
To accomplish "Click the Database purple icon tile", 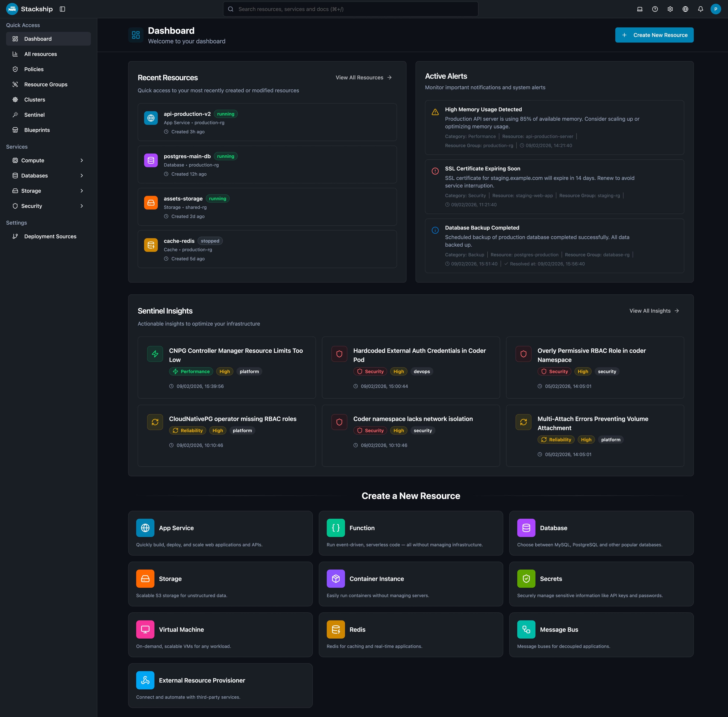I will coord(526,528).
